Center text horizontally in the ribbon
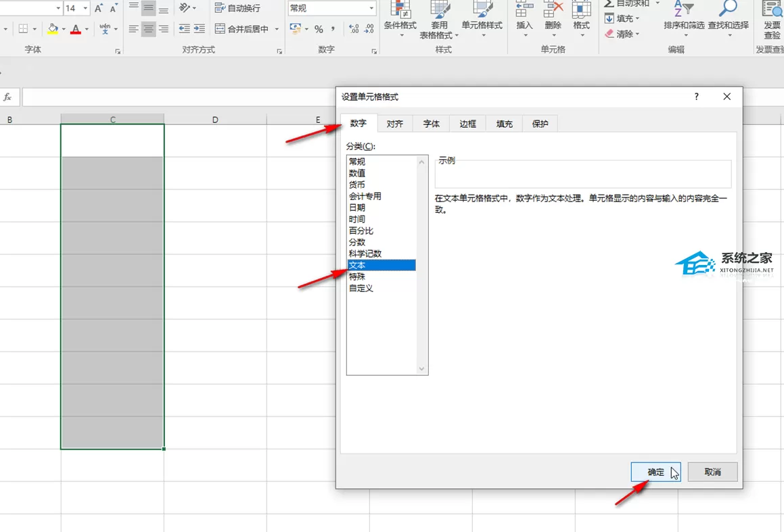 149,29
